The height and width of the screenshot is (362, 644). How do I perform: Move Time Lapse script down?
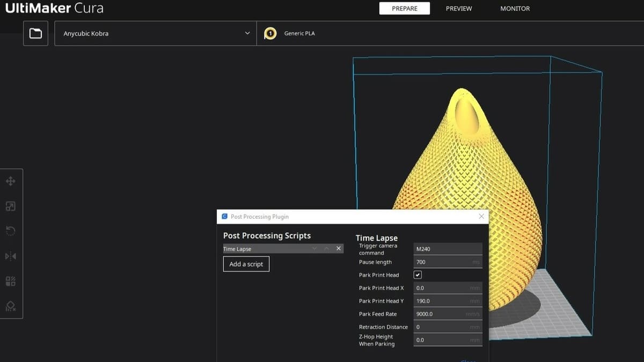coord(314,248)
